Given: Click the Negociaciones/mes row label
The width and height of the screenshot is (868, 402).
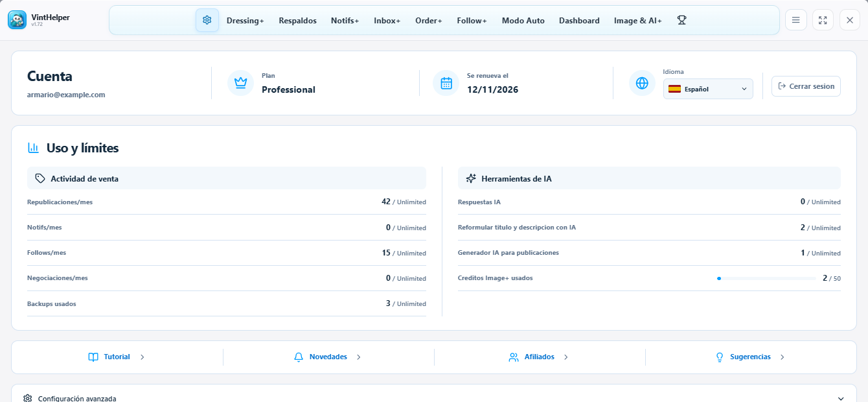Looking at the screenshot, I should 58,278.
